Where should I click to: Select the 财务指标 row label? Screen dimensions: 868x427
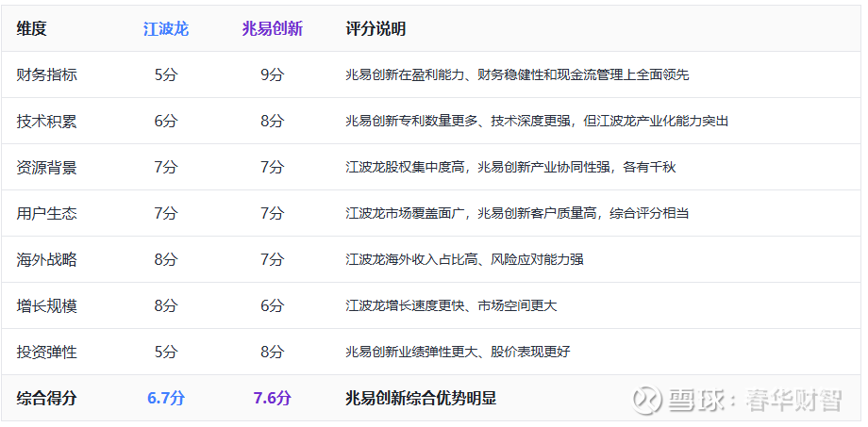click(x=46, y=74)
